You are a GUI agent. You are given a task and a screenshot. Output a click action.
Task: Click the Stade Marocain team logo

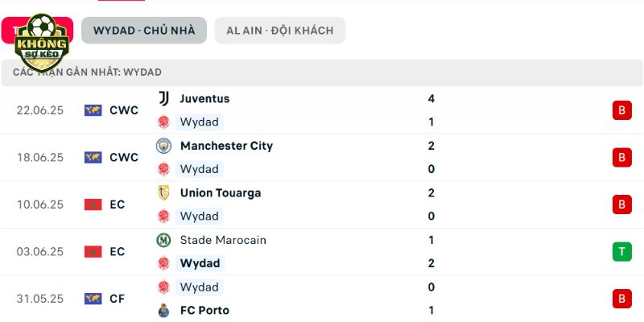click(x=164, y=240)
